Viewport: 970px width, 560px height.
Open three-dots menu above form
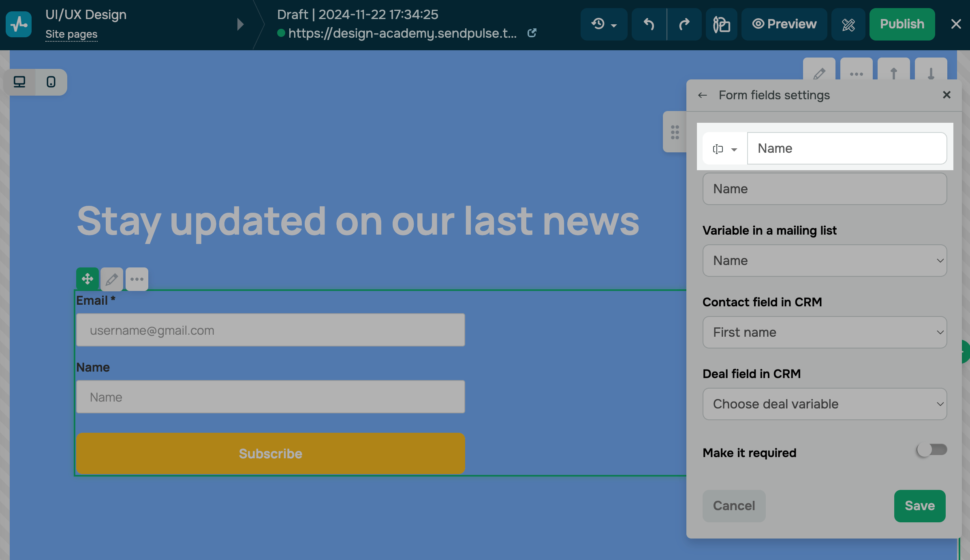point(137,279)
